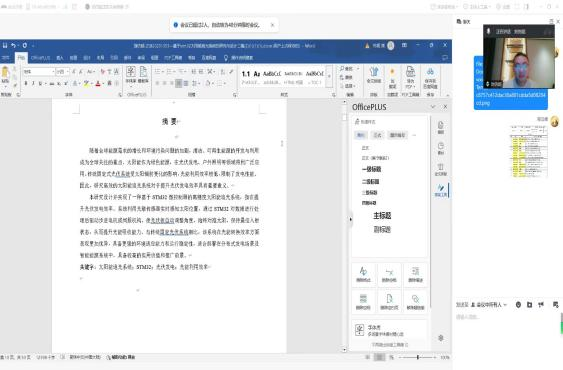Click the Bold button in the ribbon
Viewport: 563px width, 370px height.
pos(25,83)
